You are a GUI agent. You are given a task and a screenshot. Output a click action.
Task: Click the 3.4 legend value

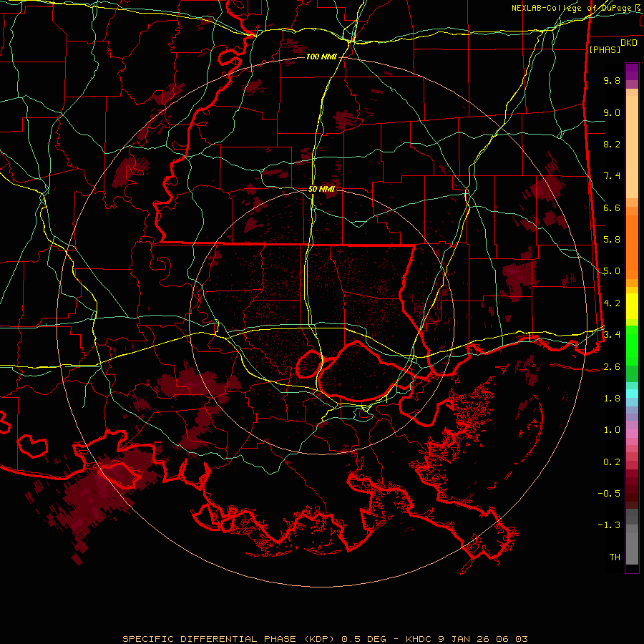click(612, 335)
